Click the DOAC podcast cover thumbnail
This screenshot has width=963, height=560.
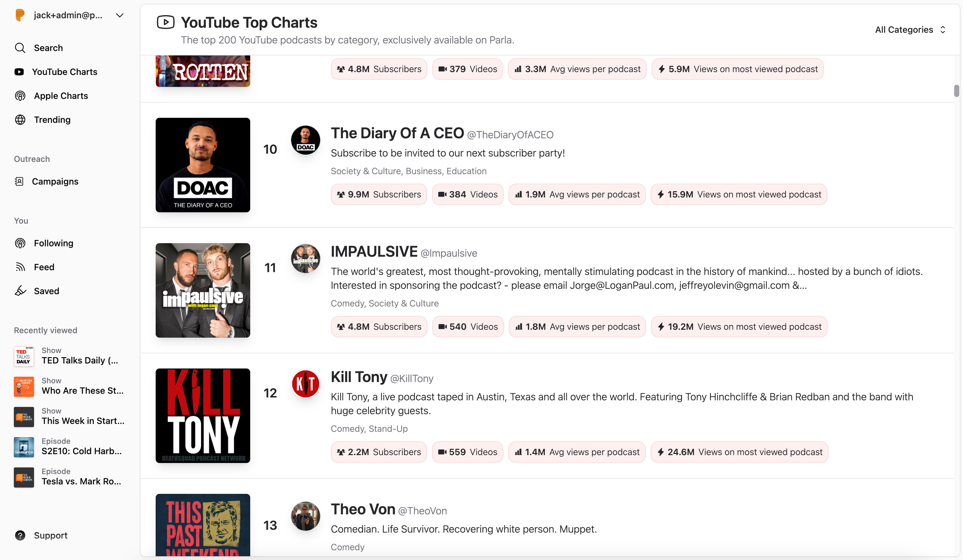click(203, 165)
